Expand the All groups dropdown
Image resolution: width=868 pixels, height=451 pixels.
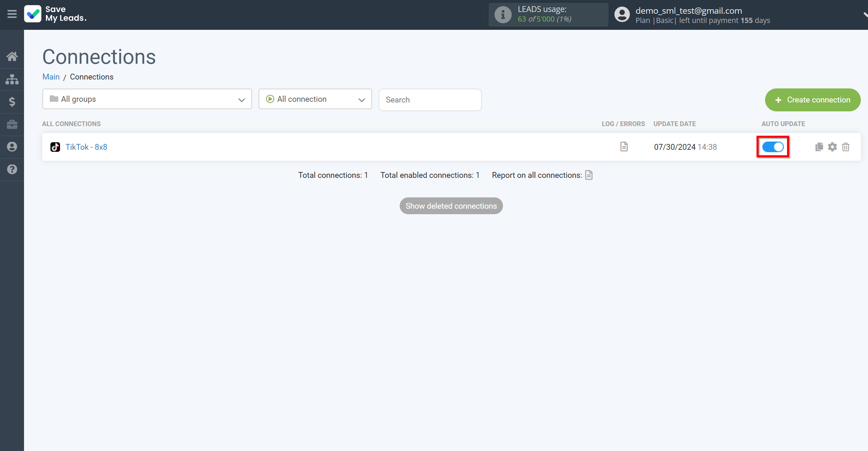point(146,99)
